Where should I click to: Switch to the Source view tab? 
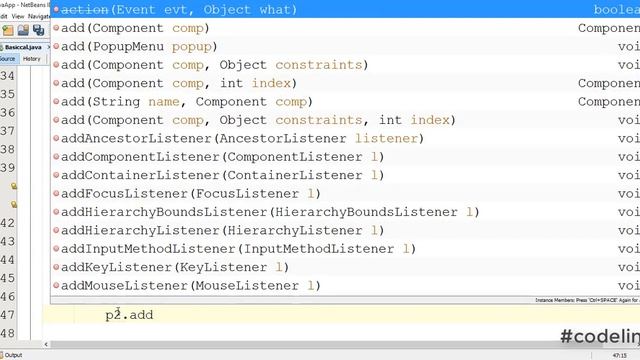pos(8,59)
